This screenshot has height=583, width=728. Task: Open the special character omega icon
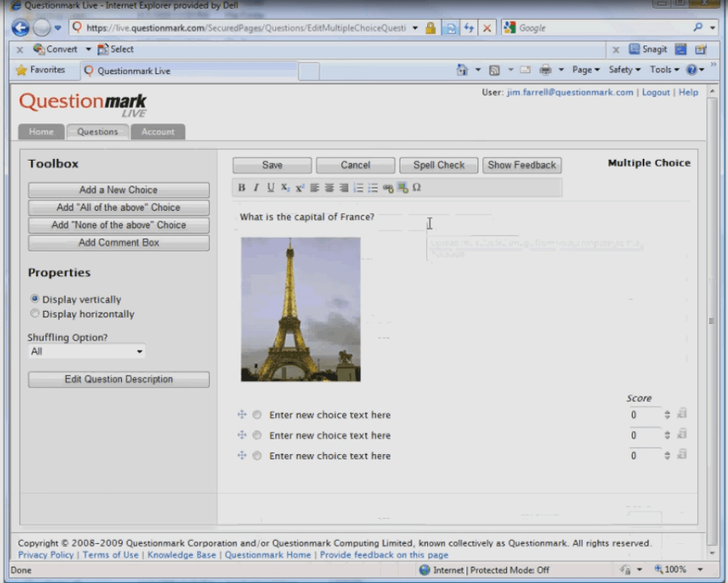tap(417, 188)
